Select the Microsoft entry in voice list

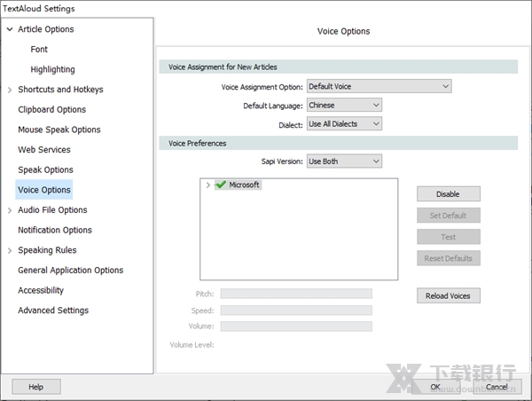pos(245,185)
